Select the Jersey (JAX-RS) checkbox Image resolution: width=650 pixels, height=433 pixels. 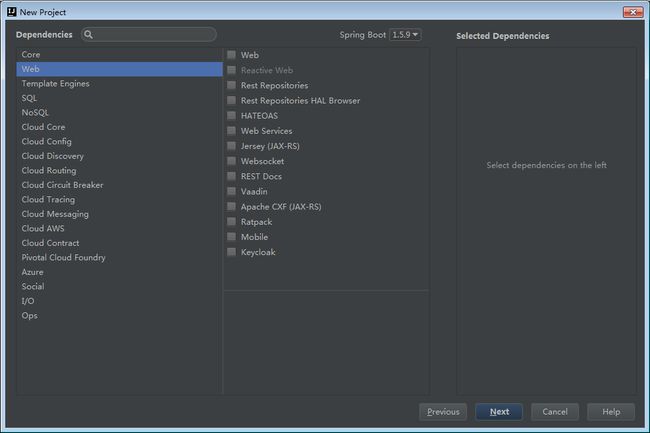(x=232, y=146)
